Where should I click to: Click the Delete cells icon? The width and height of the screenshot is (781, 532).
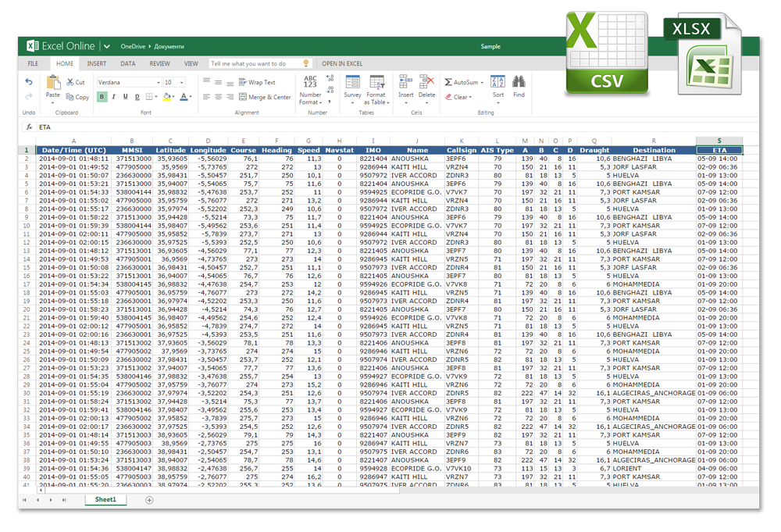click(x=427, y=82)
